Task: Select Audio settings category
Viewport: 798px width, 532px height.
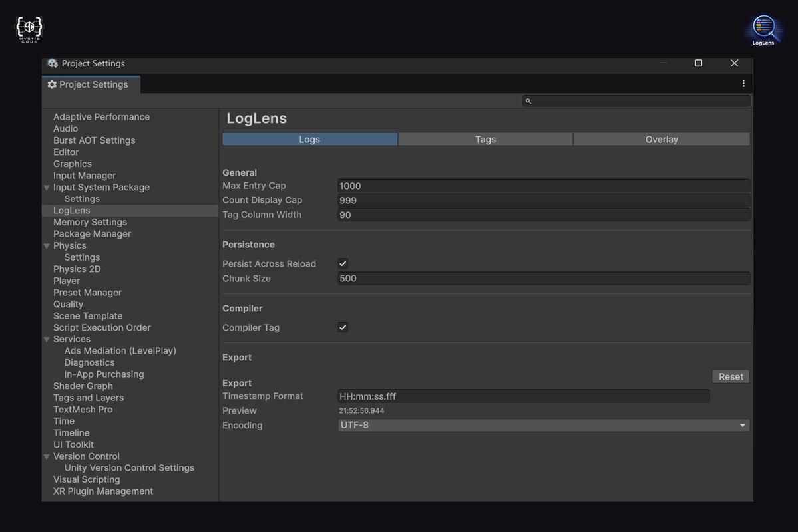Action: [x=66, y=128]
